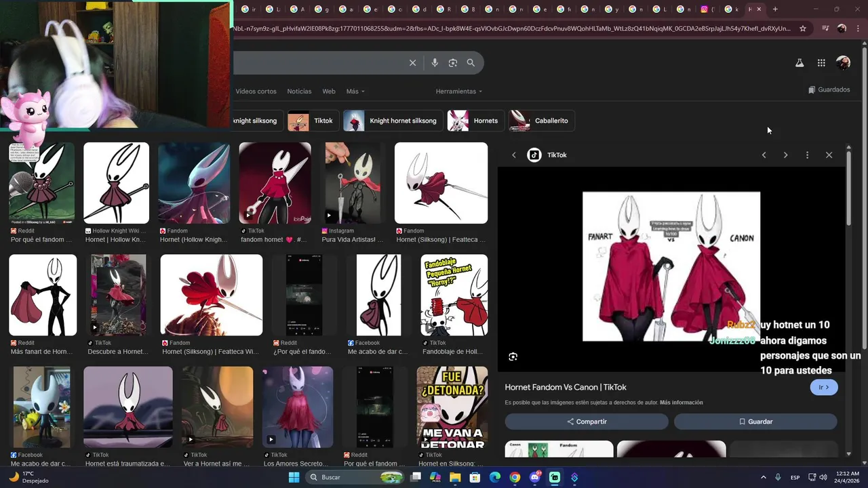The height and width of the screenshot is (488, 868).
Task: Click the magnifier search button
Action: 471,63
